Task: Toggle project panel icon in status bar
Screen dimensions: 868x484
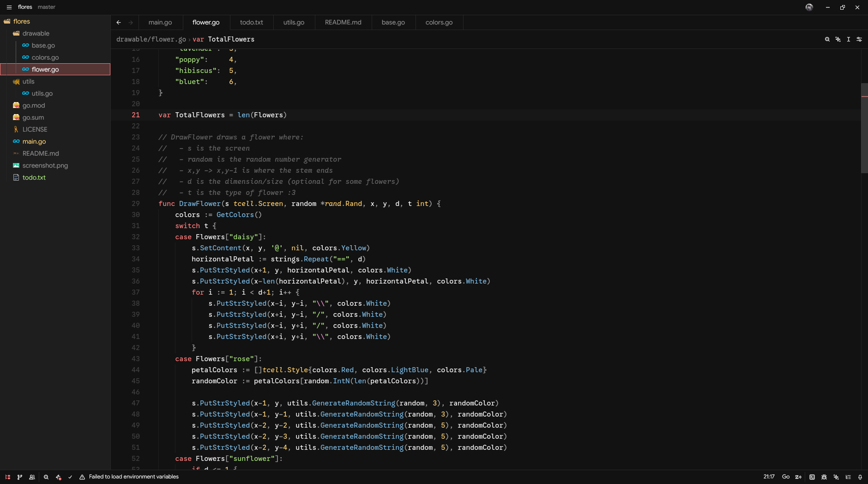Action: pos(8,477)
